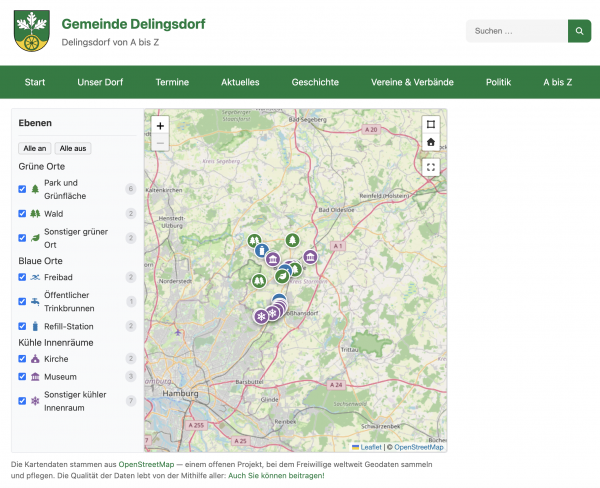
Task: Click the green search magnifier button
Action: (x=579, y=31)
